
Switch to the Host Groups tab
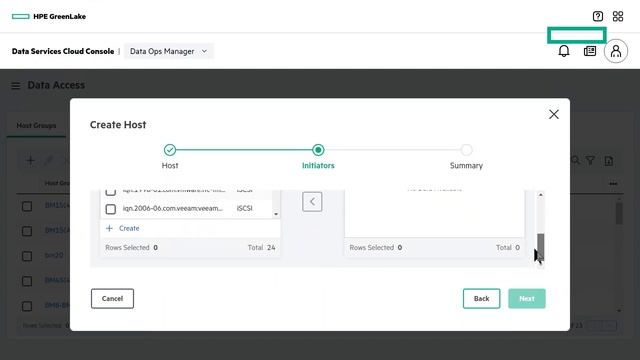tap(36, 126)
